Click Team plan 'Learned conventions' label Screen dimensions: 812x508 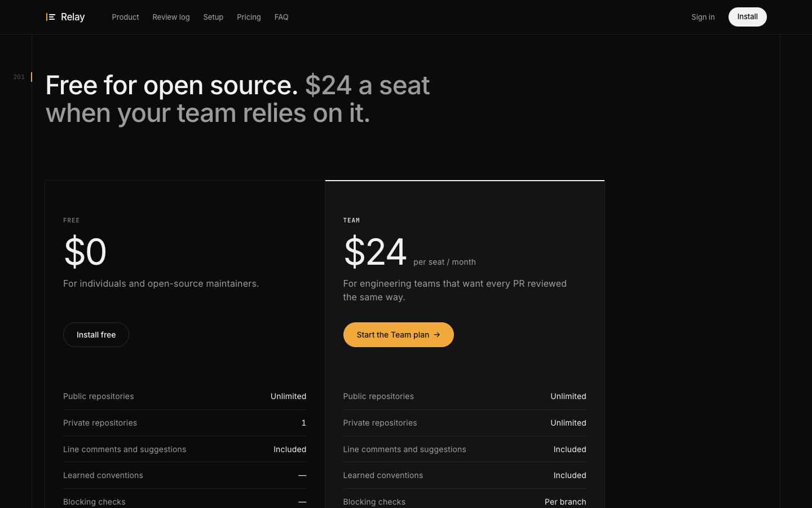[383, 475]
